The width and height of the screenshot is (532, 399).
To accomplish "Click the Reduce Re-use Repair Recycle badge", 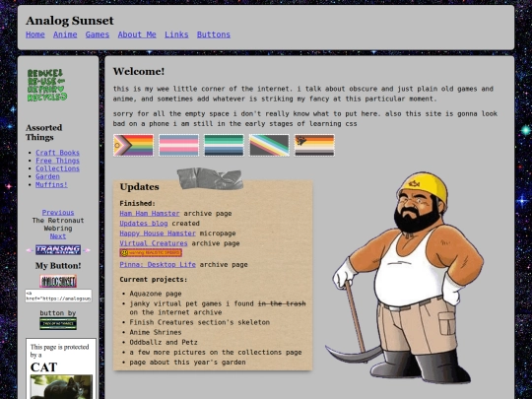I will (47, 85).
